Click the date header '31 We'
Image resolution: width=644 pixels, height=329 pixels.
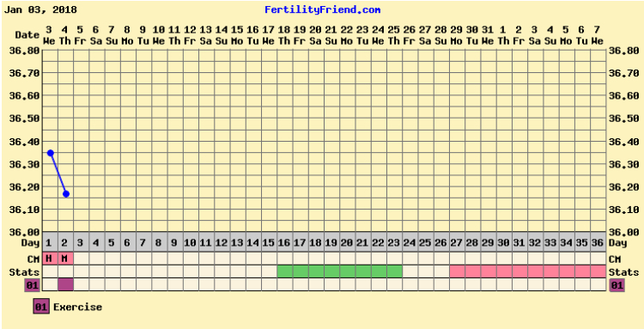tap(488, 35)
